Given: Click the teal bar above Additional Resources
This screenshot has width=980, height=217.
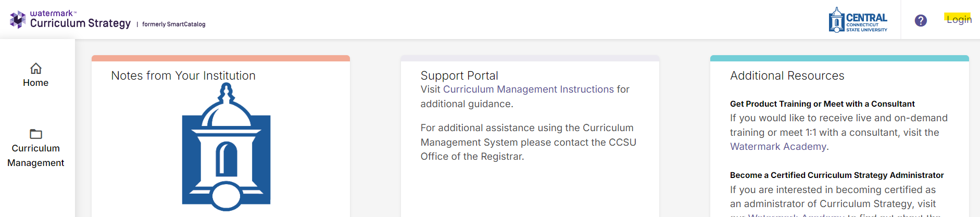Looking at the screenshot, I should coord(839,58).
